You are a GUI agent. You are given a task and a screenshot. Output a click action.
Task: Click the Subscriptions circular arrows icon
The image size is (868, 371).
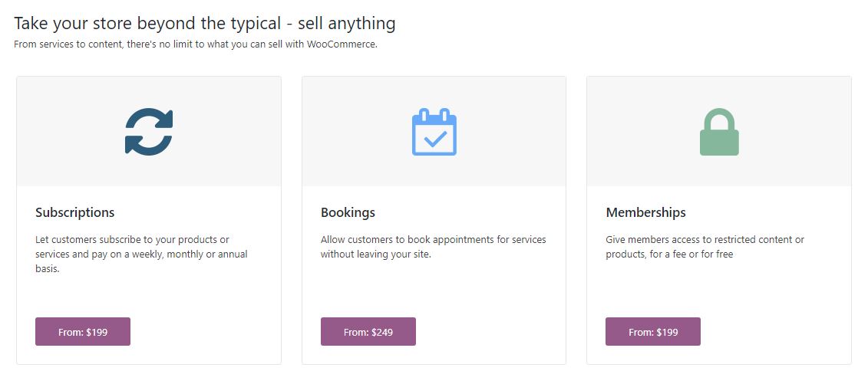pyautogui.click(x=149, y=132)
